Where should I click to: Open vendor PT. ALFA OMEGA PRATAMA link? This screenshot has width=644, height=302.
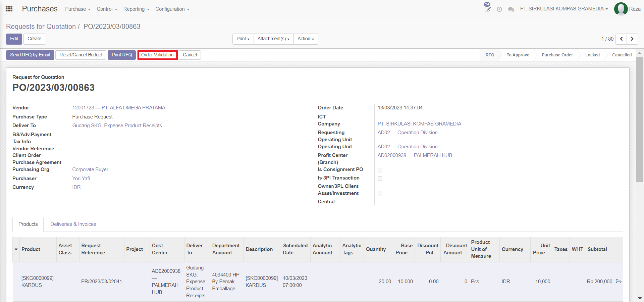(x=119, y=108)
